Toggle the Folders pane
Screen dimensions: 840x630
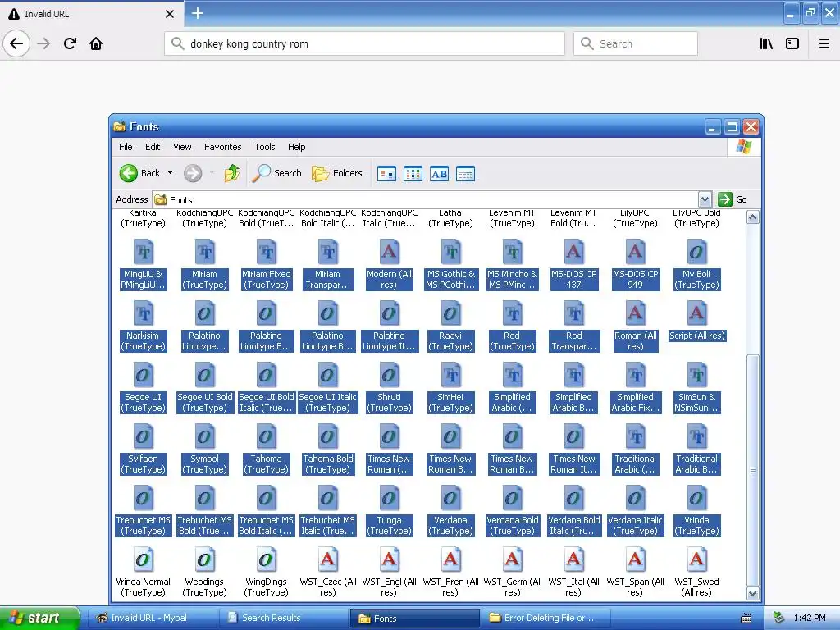[337, 173]
